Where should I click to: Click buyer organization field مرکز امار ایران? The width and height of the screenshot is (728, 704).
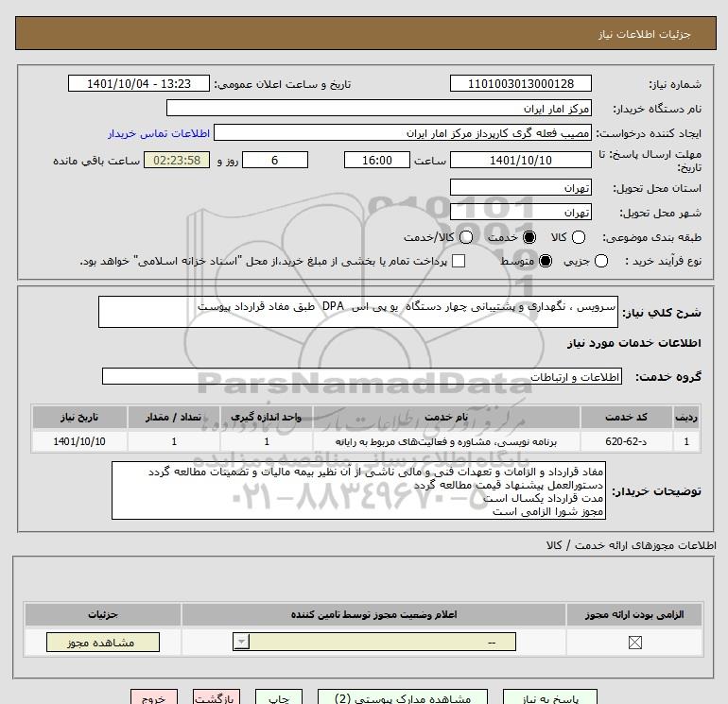pyautogui.click(x=379, y=108)
